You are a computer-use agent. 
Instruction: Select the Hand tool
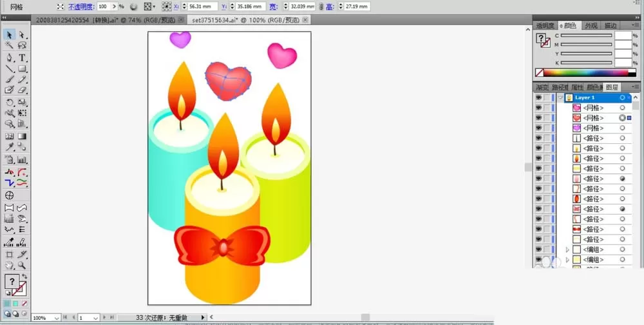(x=10, y=265)
